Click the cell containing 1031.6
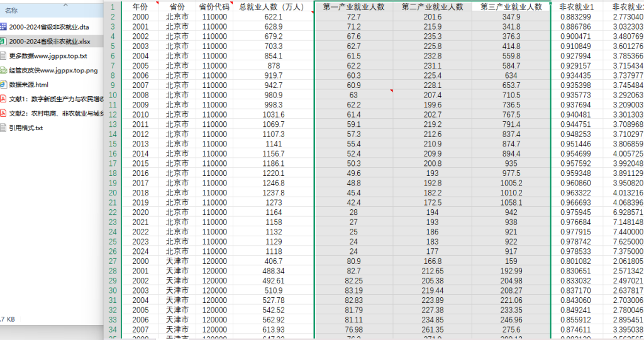Image resolution: width=644 pixels, height=340 pixels. click(x=274, y=114)
